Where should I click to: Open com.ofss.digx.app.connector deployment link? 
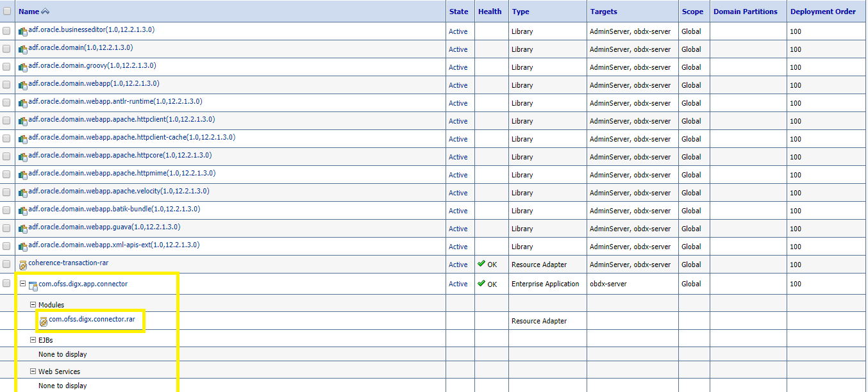pos(83,284)
